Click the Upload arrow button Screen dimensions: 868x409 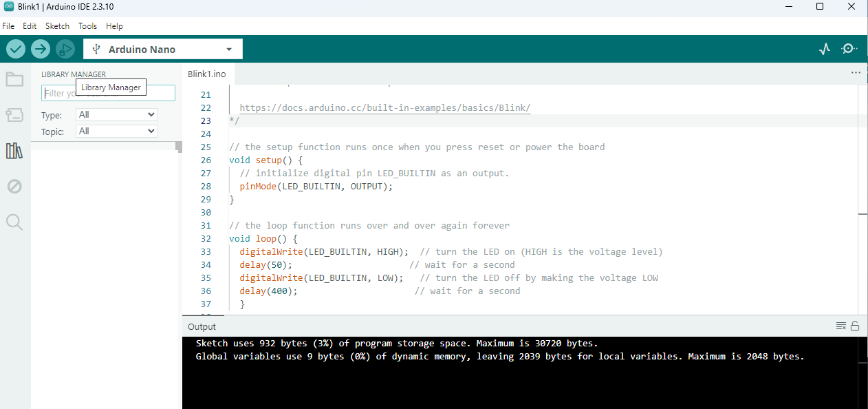point(41,49)
